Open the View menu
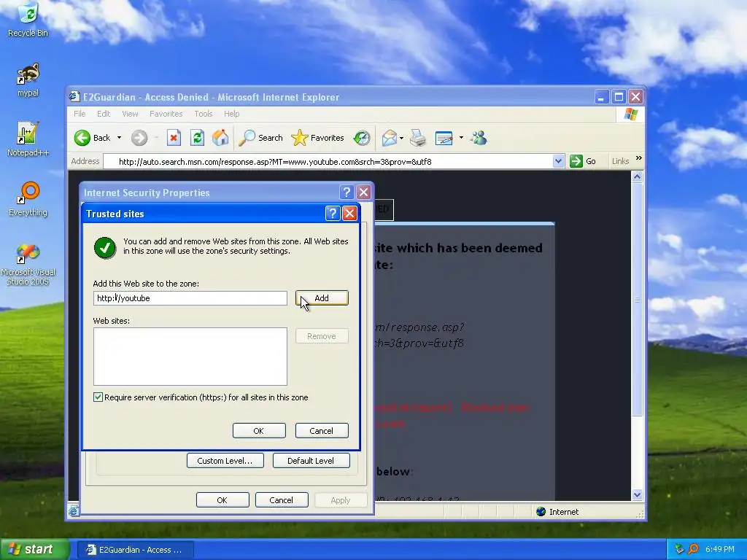747x560 pixels. (x=130, y=114)
